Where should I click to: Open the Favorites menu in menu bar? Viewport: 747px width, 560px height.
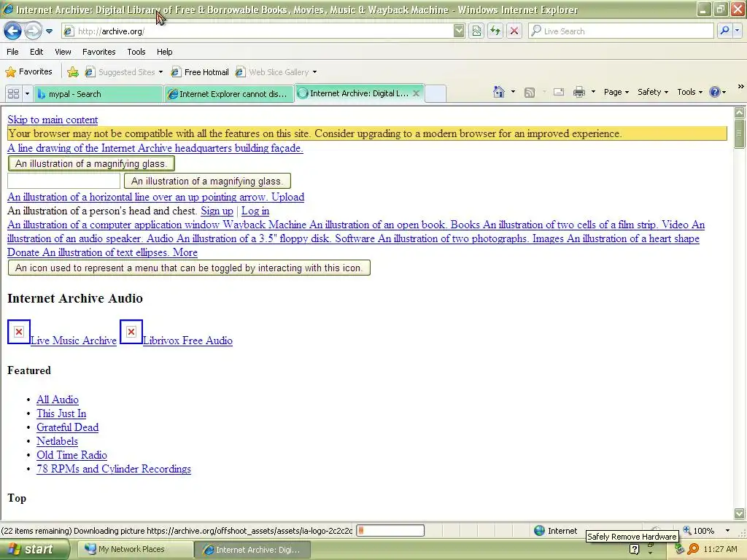99,52
